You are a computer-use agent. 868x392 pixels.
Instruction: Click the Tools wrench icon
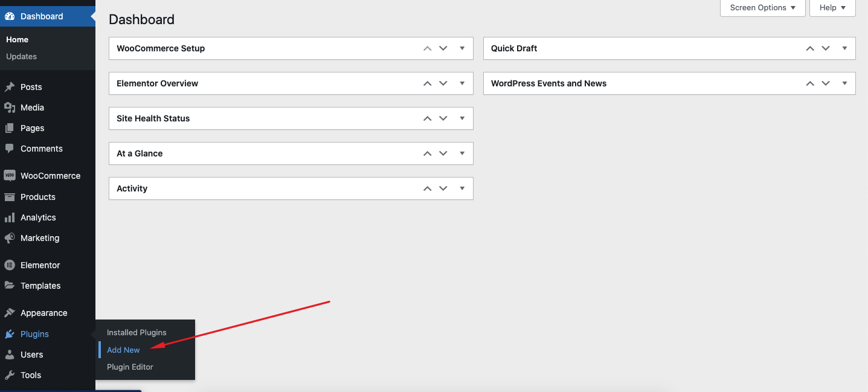(x=11, y=375)
